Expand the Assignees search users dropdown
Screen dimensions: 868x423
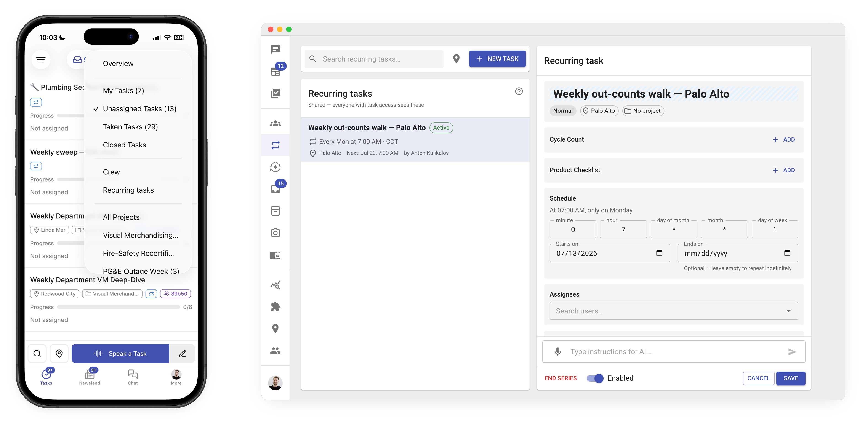click(788, 311)
